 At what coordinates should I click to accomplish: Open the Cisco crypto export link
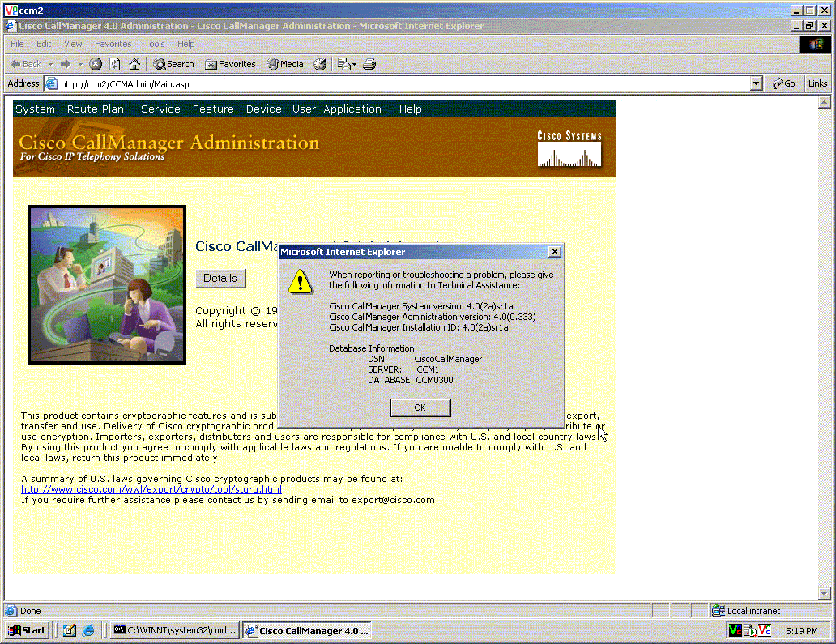pyautogui.click(x=151, y=489)
